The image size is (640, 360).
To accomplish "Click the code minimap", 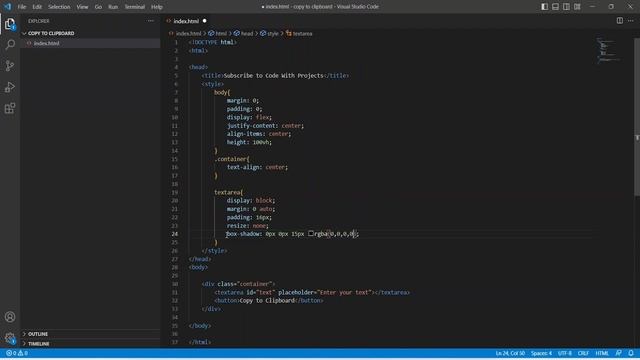I will coord(610,50).
